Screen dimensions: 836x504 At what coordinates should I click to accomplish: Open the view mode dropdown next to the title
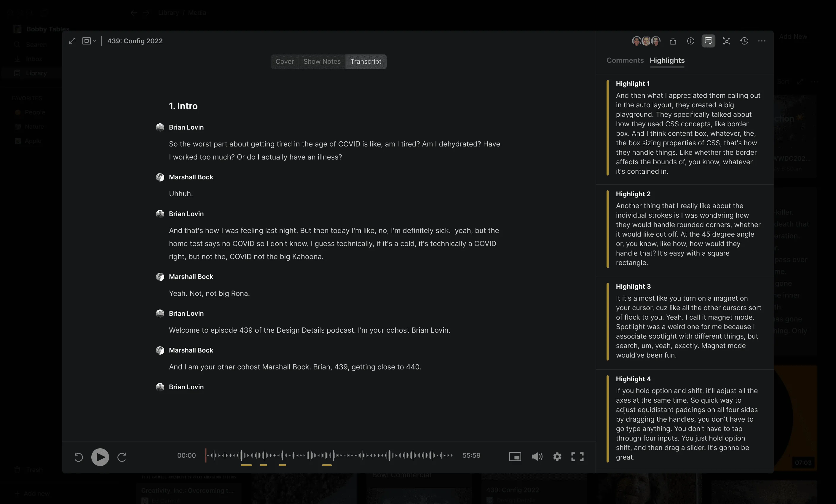(x=89, y=41)
